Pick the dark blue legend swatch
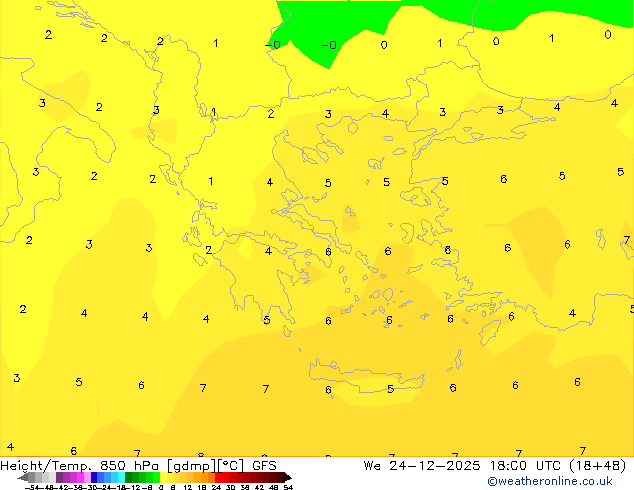The image size is (634, 490). [x=94, y=477]
